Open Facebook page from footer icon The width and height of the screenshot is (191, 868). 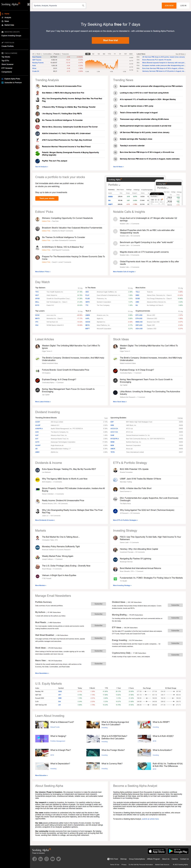coord(34,859)
